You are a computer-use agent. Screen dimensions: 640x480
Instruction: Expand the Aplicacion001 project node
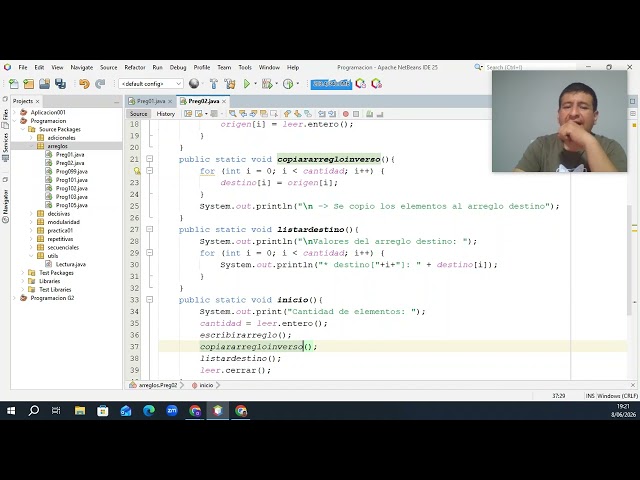tap(15, 112)
